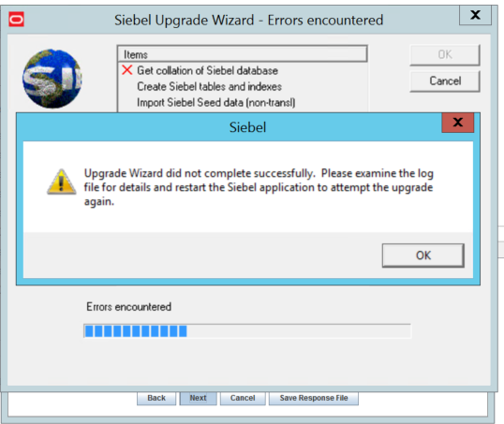This screenshot has width=504, height=424.
Task: Select the Items column header
Action: click(243, 54)
